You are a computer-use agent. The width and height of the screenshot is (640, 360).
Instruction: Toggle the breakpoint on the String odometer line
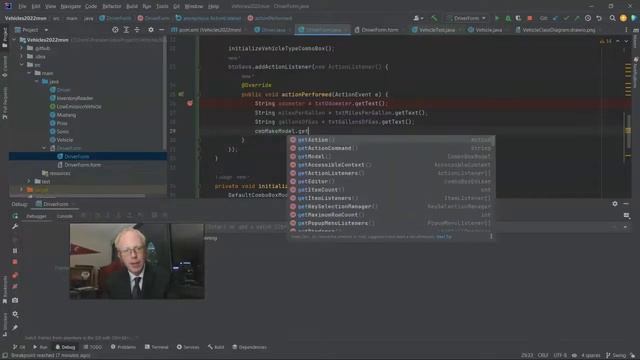pyautogui.click(x=190, y=104)
